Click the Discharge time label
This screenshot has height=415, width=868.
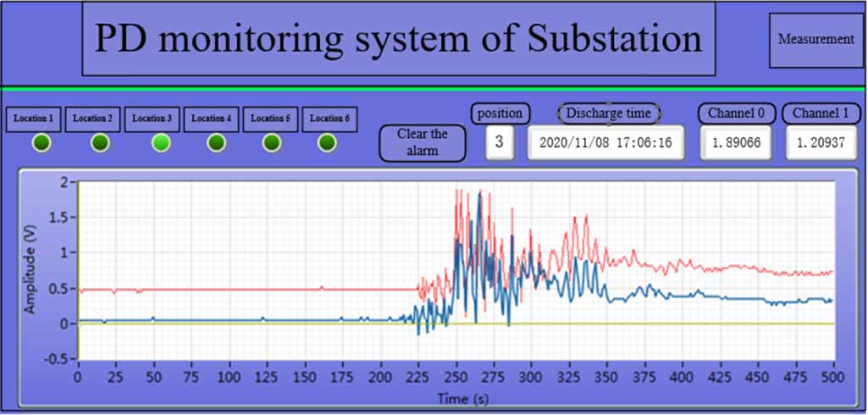pos(609,113)
